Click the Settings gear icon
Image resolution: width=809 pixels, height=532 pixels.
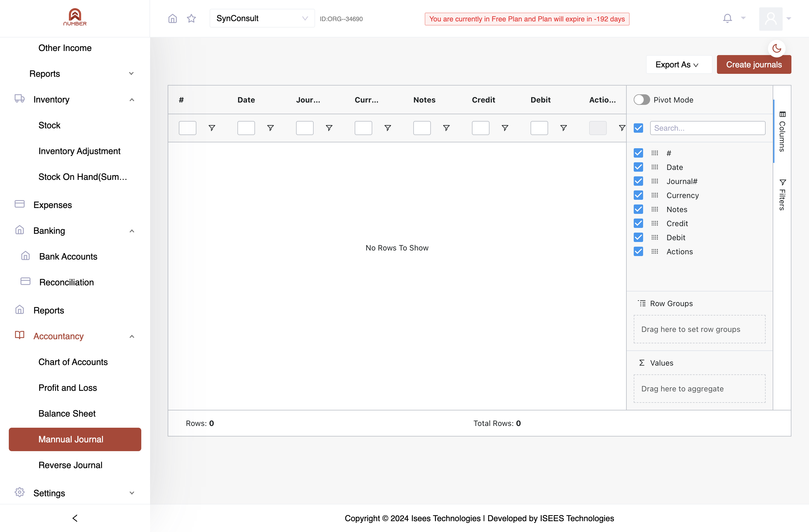19,492
